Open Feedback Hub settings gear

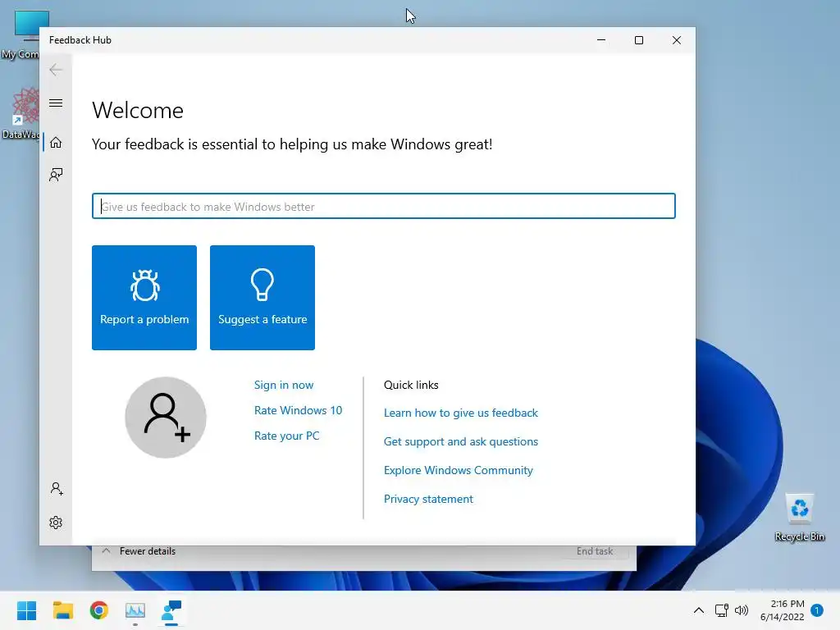pyautogui.click(x=56, y=523)
